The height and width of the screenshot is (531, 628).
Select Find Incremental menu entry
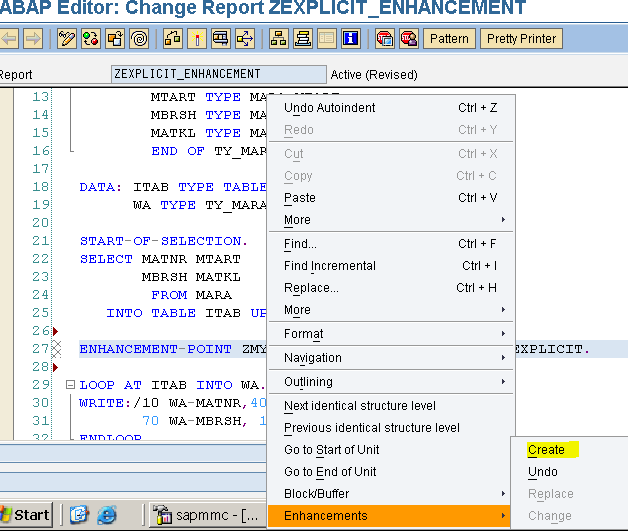(391, 266)
